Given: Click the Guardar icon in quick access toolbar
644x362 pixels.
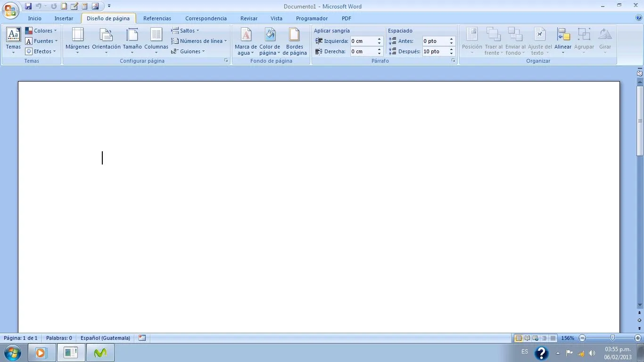Looking at the screenshot, I should 28,6.
